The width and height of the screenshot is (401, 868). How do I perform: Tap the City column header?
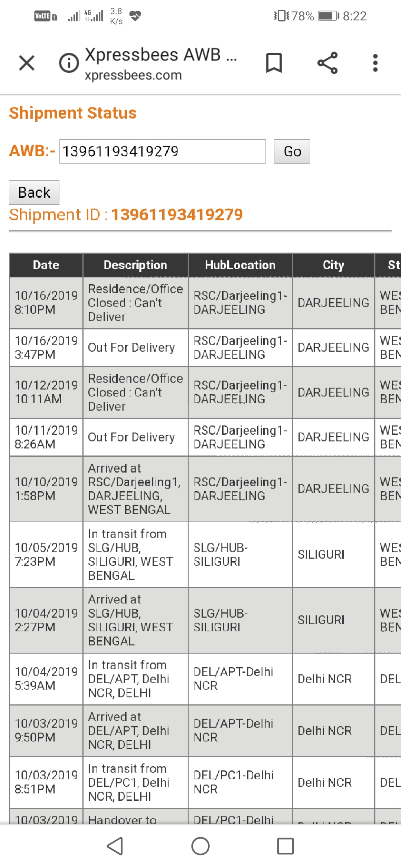click(x=333, y=265)
